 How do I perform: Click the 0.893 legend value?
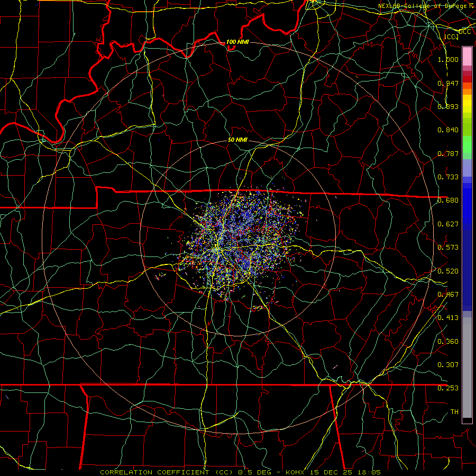(x=448, y=106)
